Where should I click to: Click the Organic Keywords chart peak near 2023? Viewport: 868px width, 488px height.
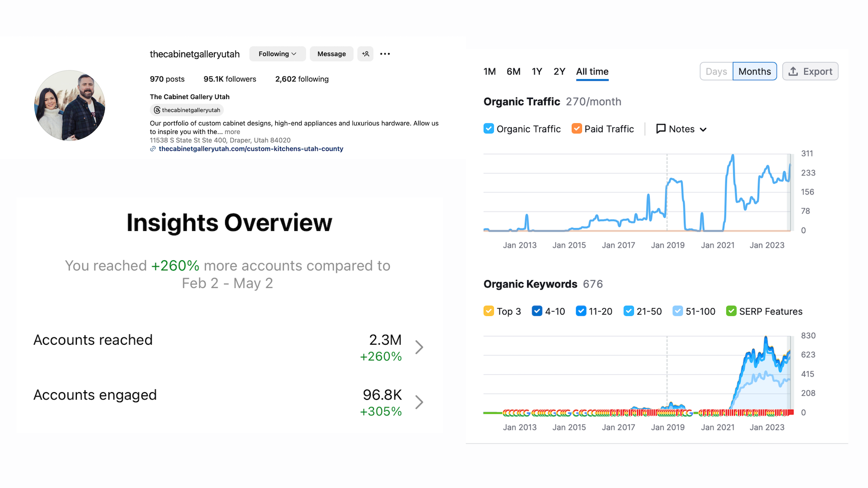point(765,338)
